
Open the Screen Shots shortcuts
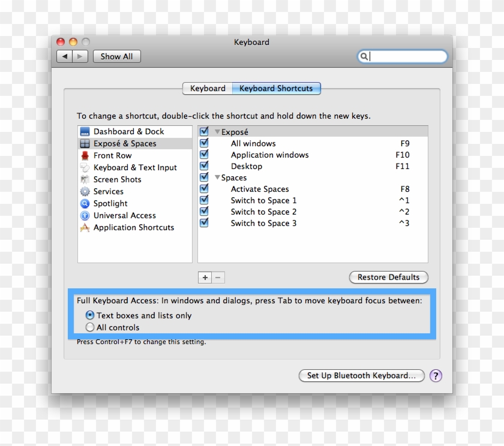[117, 179]
